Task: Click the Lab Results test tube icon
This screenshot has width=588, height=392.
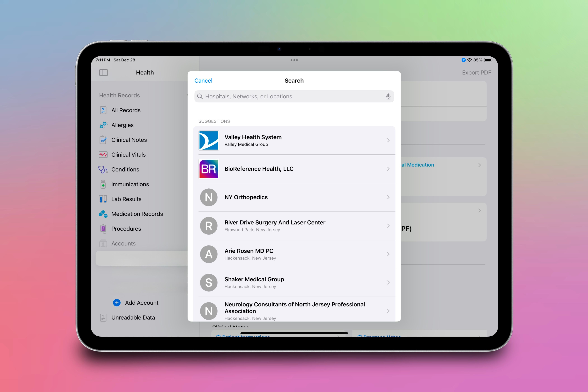Action: [x=103, y=199]
